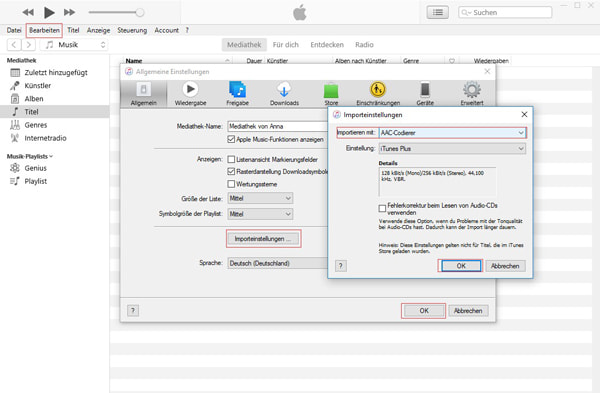Open the Sprache language dropdown
The height and width of the screenshot is (393, 600).
277,263
